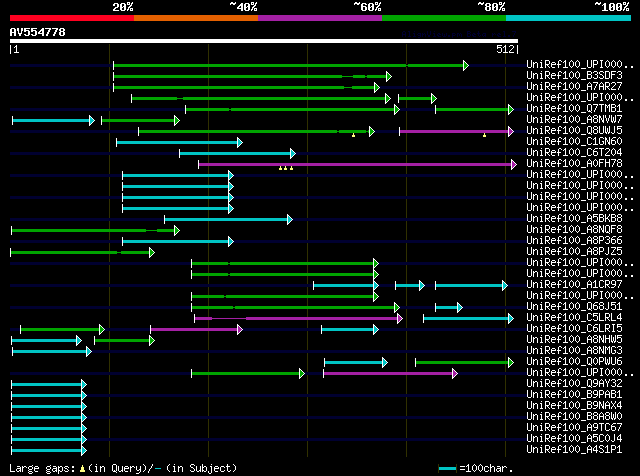
Task: Click the cyan alignment bar in C6T204 row
Action: click(237, 153)
